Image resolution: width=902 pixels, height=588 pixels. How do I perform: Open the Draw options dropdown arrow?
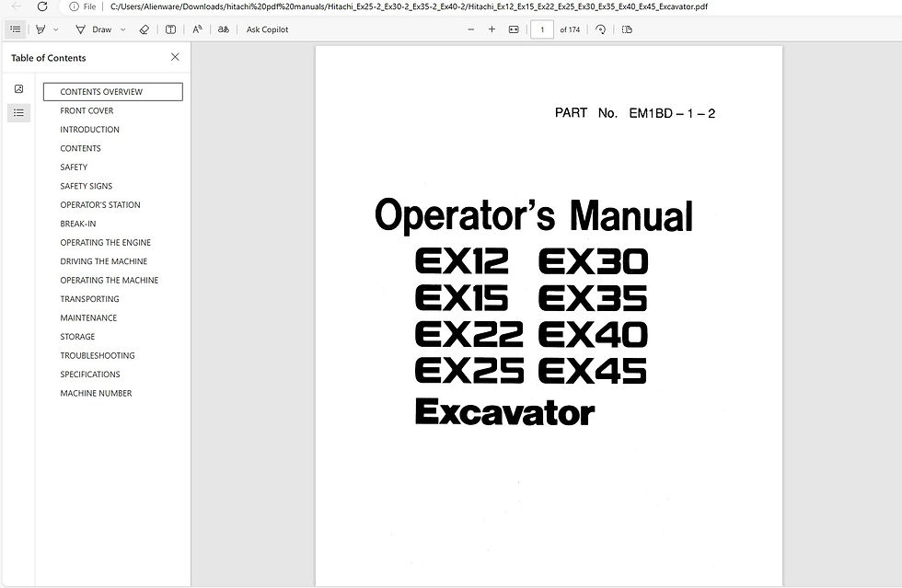pos(123,29)
